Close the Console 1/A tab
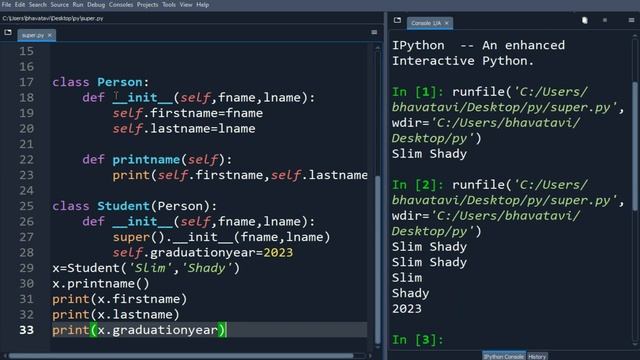640x360 pixels. (447, 23)
